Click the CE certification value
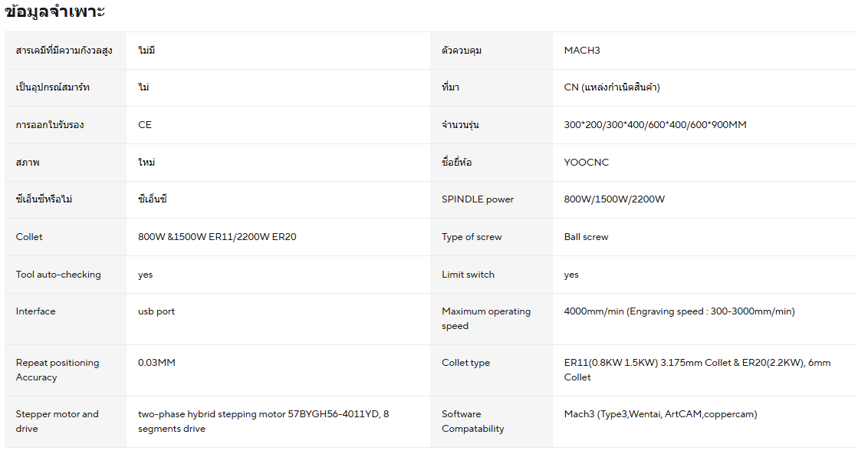The height and width of the screenshot is (451, 868). pos(145,125)
